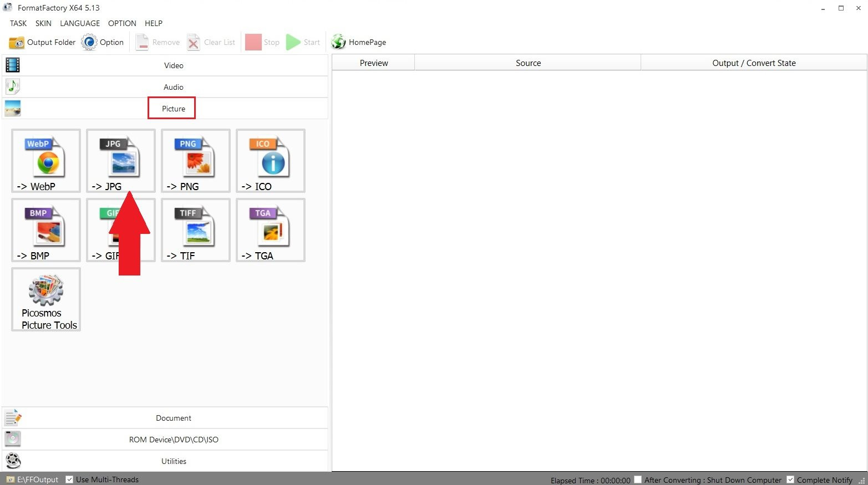868x485 pixels.
Task: Expand the Utilities category section
Action: tap(165, 461)
